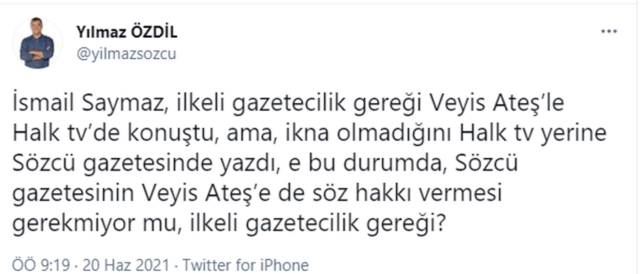Screen dimensions: 644x274
Task: Open the three-dot more options menu
Action: [609, 32]
